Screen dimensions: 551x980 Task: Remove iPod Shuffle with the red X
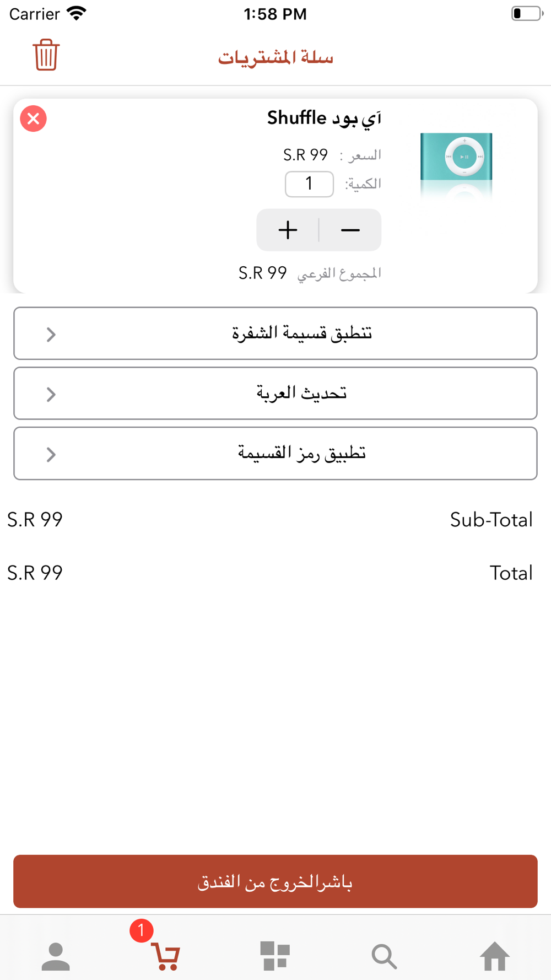click(34, 119)
